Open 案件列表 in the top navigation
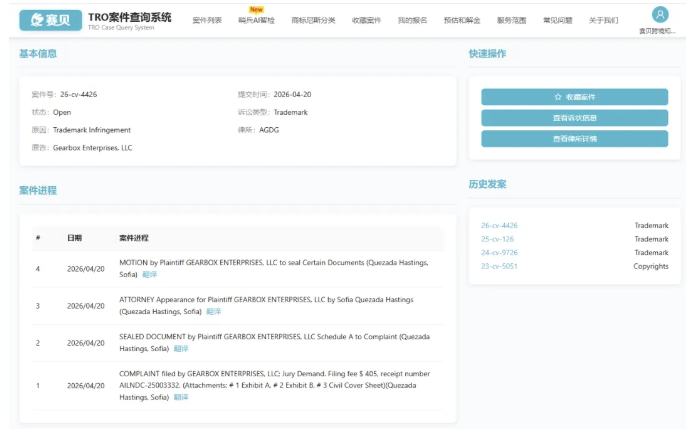This screenshot has width=688, height=434. 207,20
